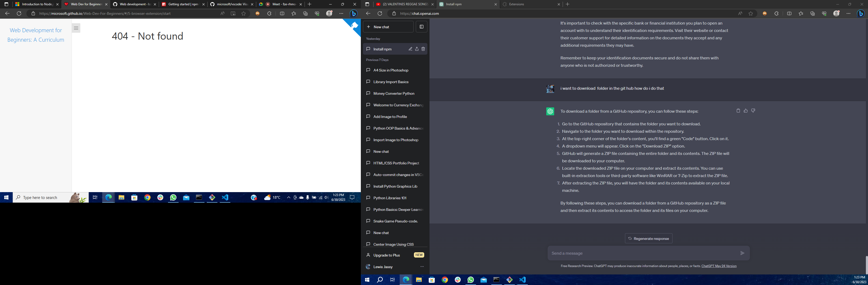Open the Settings and more menu in Edge
Screen dimensions: 868x285
pos(849,13)
